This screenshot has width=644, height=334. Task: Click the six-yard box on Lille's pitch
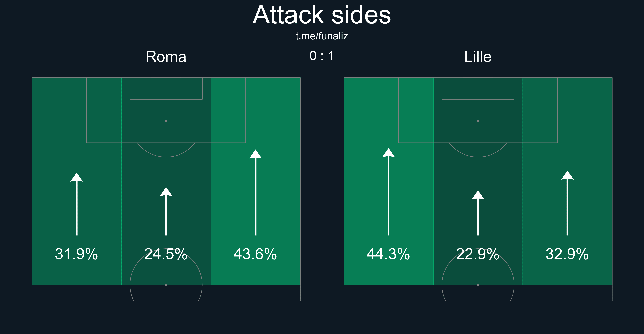478,89
